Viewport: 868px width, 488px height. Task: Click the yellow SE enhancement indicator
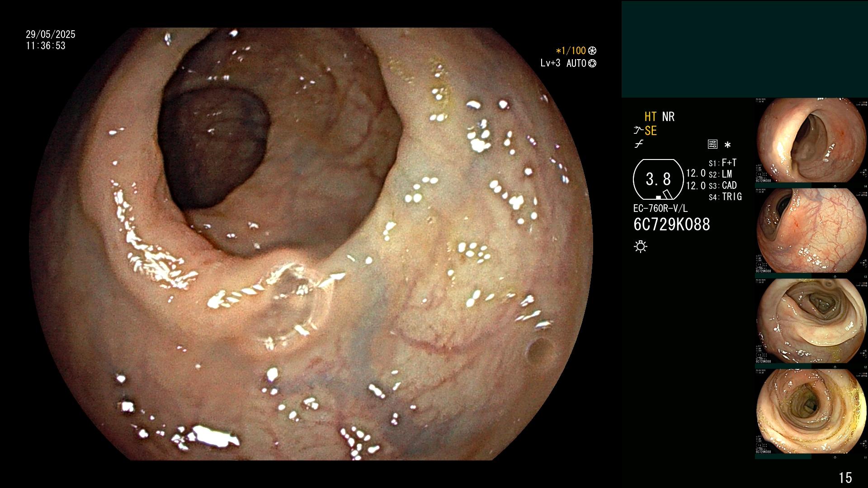click(651, 131)
